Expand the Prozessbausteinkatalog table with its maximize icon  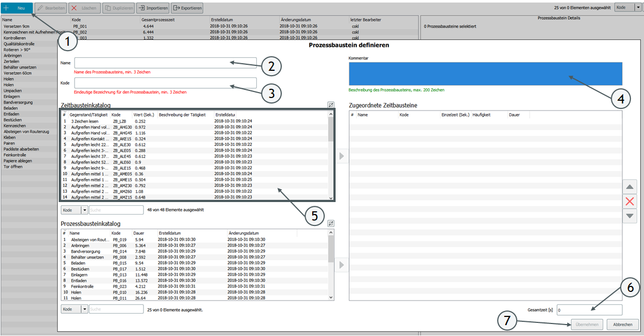[x=331, y=223]
